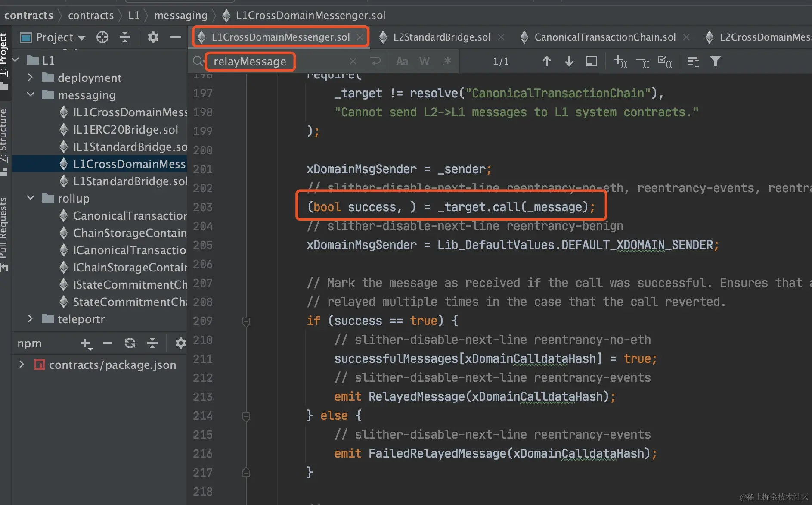Toggle the Pull Requests tool window

(x=4, y=235)
